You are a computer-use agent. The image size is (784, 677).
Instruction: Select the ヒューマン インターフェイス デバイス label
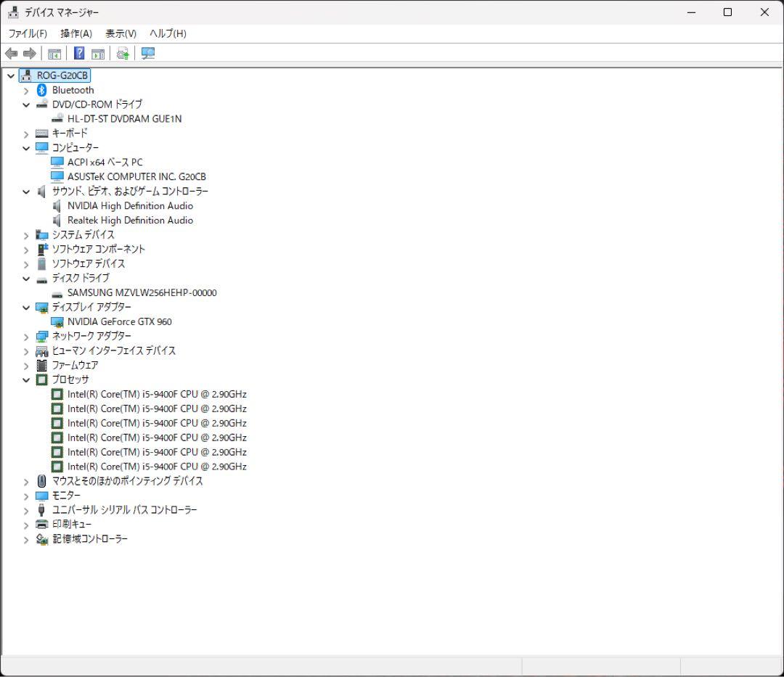pyautogui.click(x=114, y=350)
